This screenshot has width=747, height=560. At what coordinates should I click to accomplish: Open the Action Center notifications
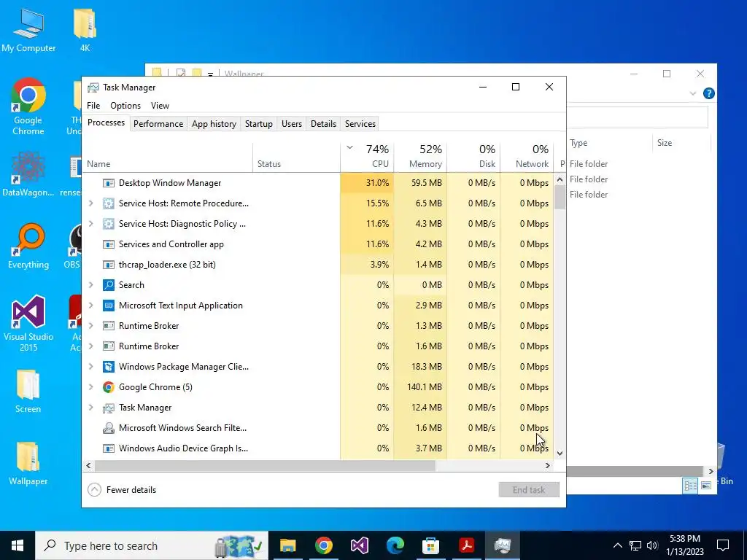(x=723, y=545)
